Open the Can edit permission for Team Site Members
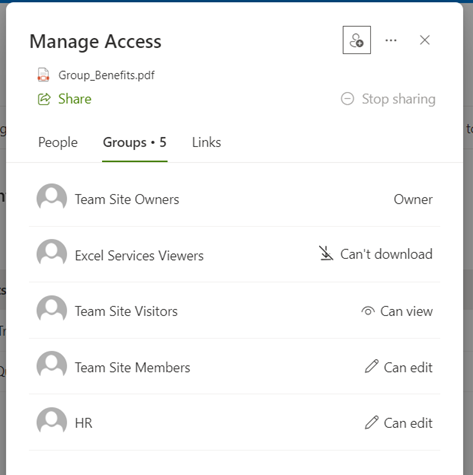Image resolution: width=473 pixels, height=475 pixels. click(x=399, y=367)
